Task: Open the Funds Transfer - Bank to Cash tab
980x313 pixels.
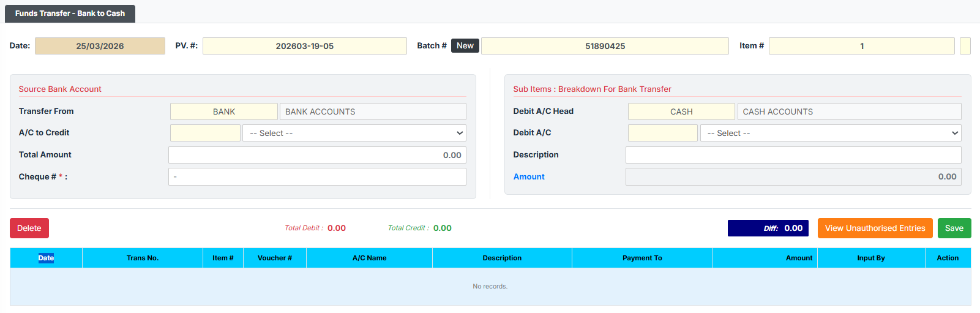Action: (70, 13)
